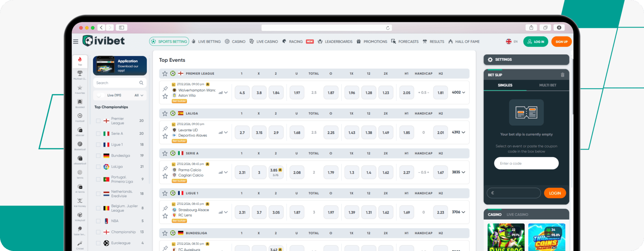Pin the Wolverhampton vs Aston Villa match
The height and width of the screenshot is (251, 644).
pos(165,89)
